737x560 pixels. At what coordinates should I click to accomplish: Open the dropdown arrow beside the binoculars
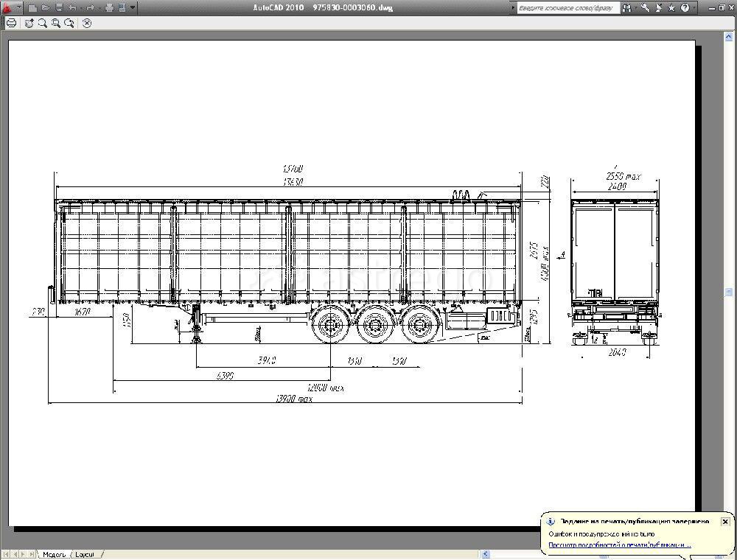(x=635, y=7)
